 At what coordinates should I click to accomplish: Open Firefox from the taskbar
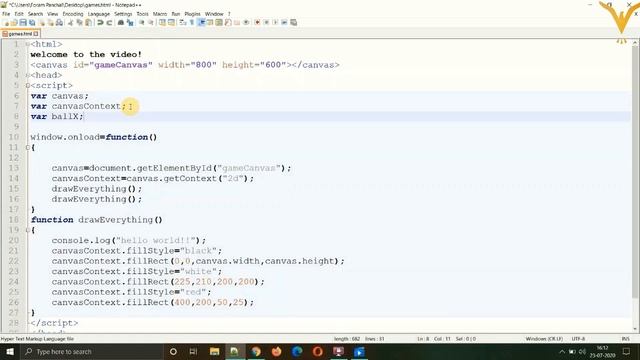point(276,351)
